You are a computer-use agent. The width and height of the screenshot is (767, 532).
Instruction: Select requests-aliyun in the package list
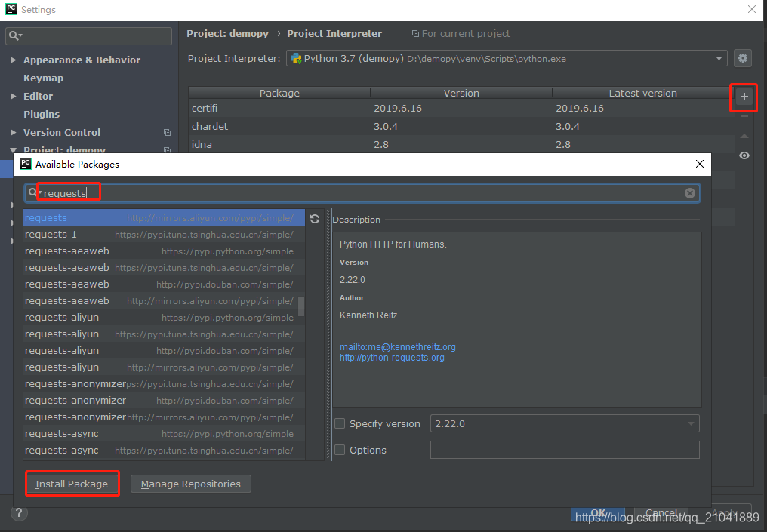point(62,317)
